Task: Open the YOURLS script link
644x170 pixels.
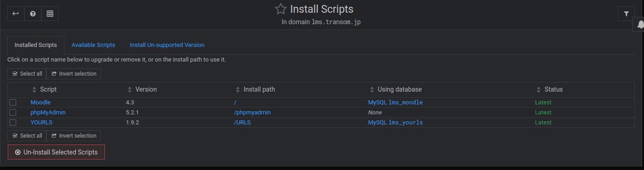Action: click(42, 123)
